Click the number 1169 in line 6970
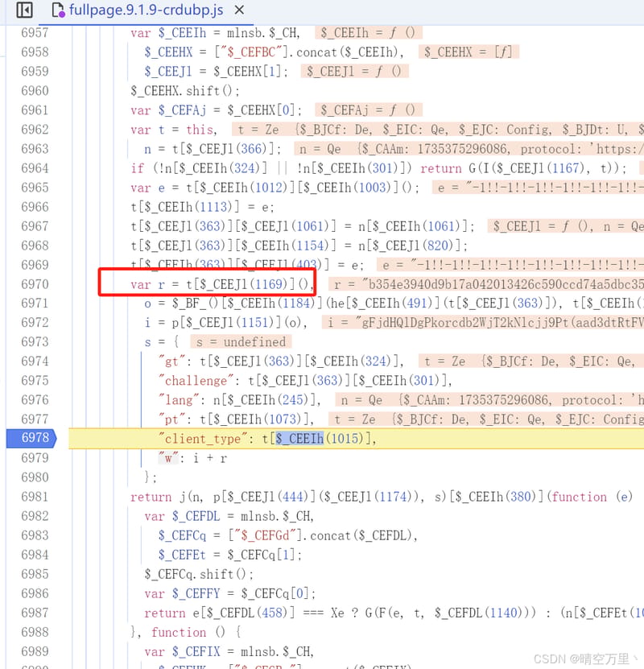Screen dimensions: 644x669 point(268,284)
